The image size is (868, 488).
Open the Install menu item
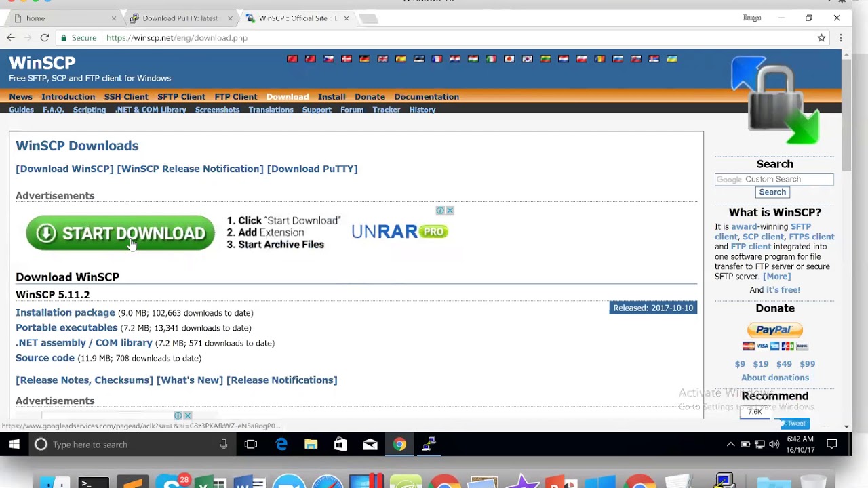click(x=332, y=97)
